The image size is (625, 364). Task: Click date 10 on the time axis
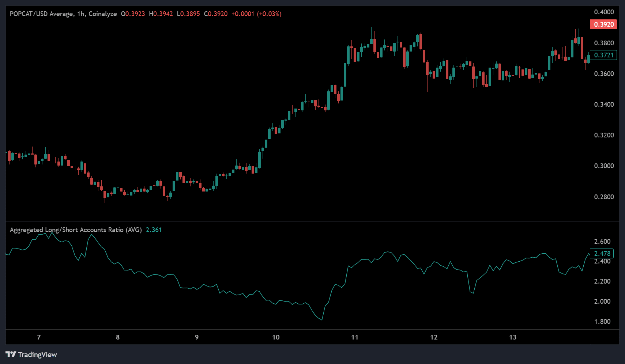276,337
